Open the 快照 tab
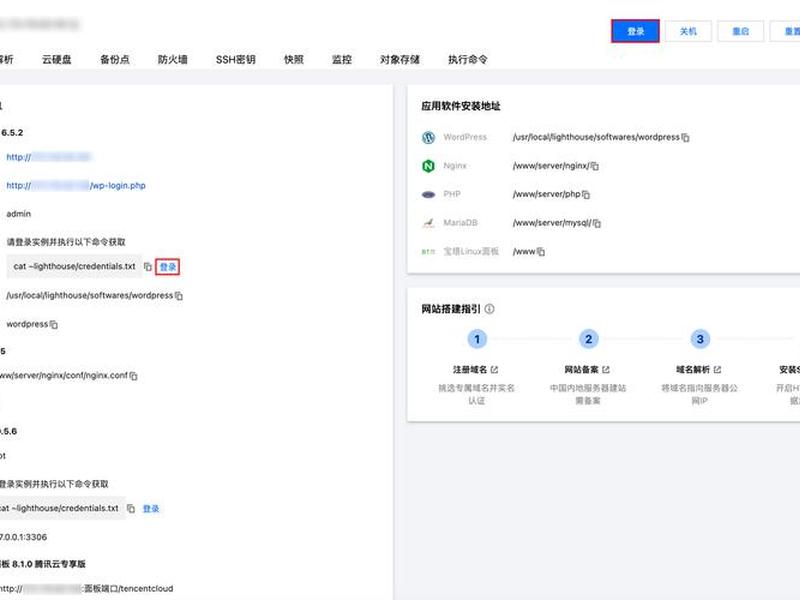 pos(294,60)
